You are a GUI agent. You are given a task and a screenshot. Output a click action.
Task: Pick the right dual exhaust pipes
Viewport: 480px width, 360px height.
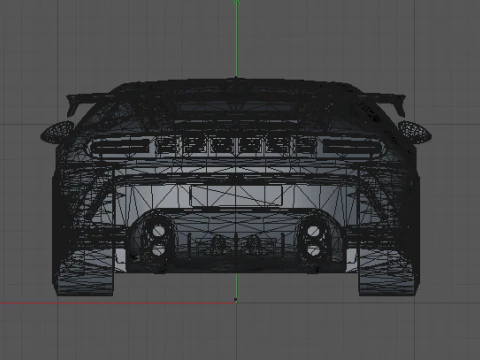coord(313,240)
